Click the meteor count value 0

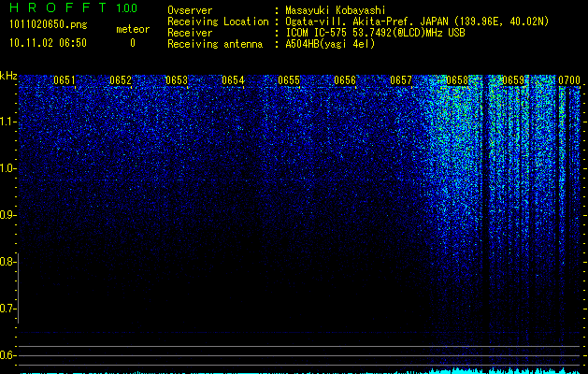(x=133, y=43)
